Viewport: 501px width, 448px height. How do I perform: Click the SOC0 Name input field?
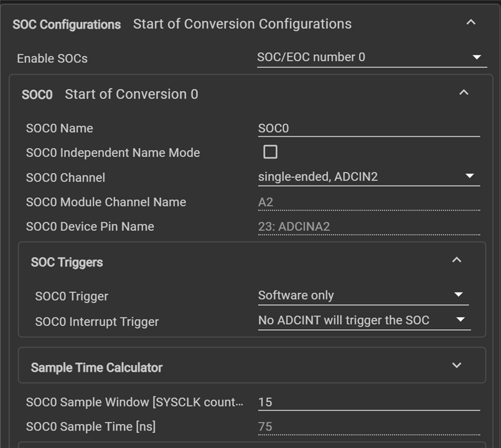pos(369,128)
